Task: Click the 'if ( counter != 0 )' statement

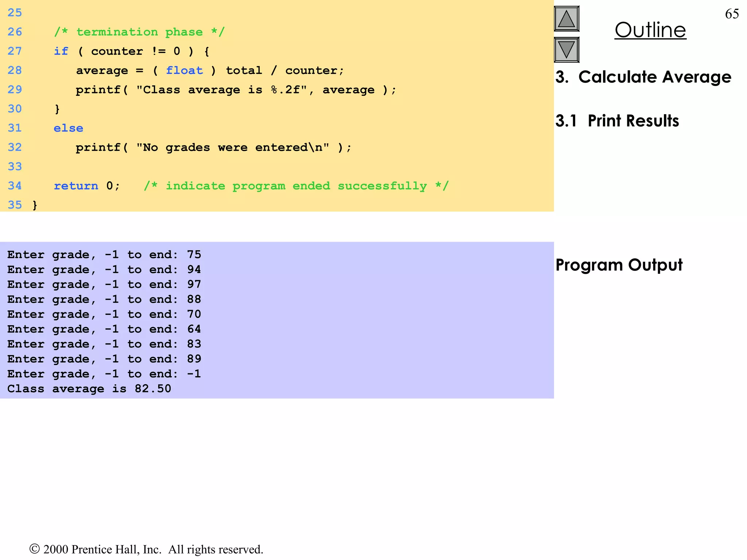Action: [132, 51]
